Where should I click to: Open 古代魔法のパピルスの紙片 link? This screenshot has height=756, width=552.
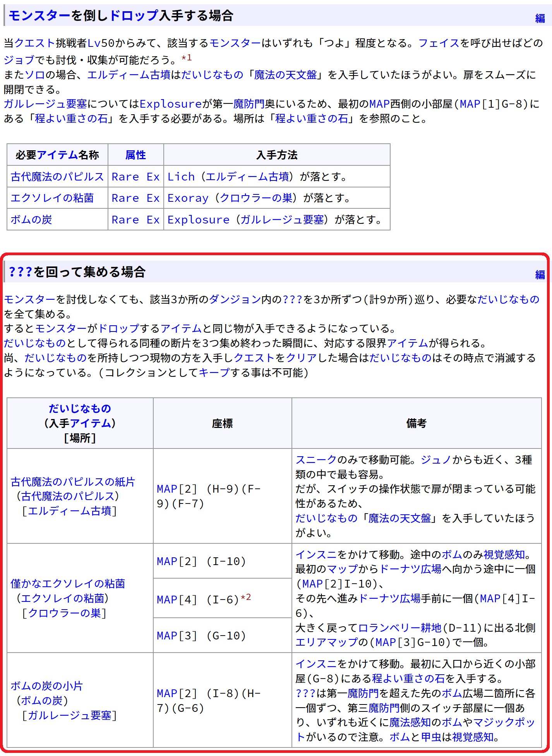pyautogui.click(x=73, y=482)
